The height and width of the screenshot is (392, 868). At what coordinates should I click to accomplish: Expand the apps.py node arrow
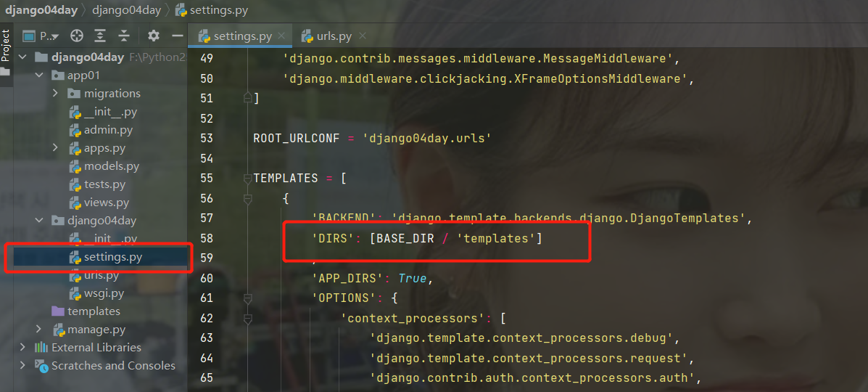point(55,147)
